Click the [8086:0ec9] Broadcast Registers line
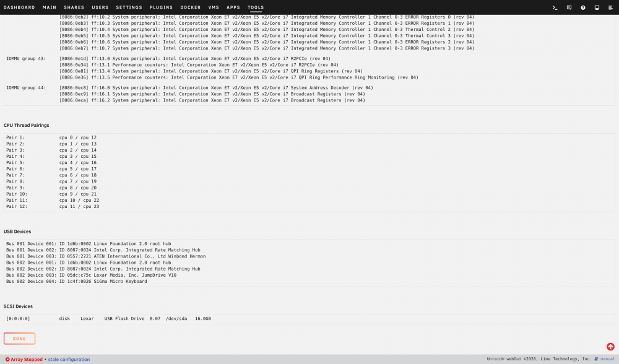 coord(212,94)
